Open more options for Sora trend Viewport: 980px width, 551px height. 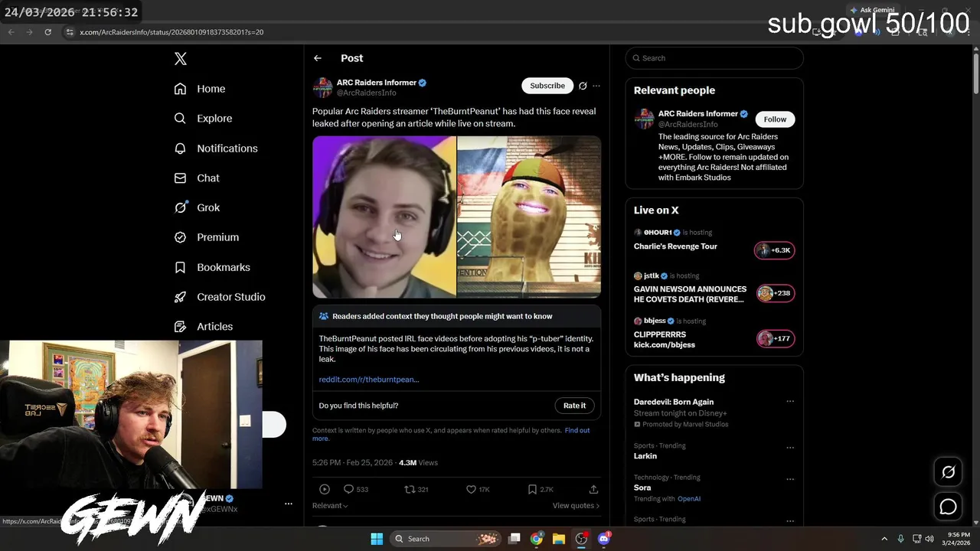pos(790,478)
